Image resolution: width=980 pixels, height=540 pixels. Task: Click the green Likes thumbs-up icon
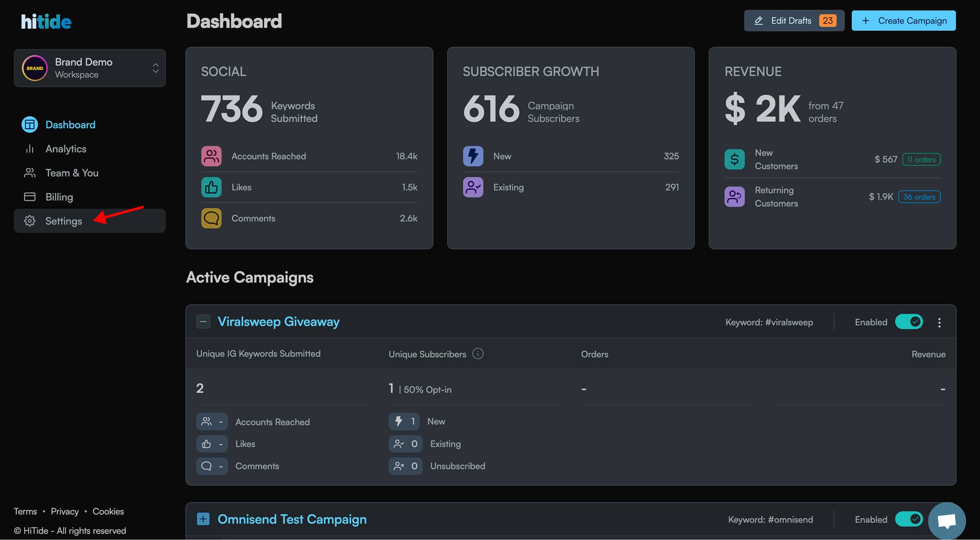[211, 187]
